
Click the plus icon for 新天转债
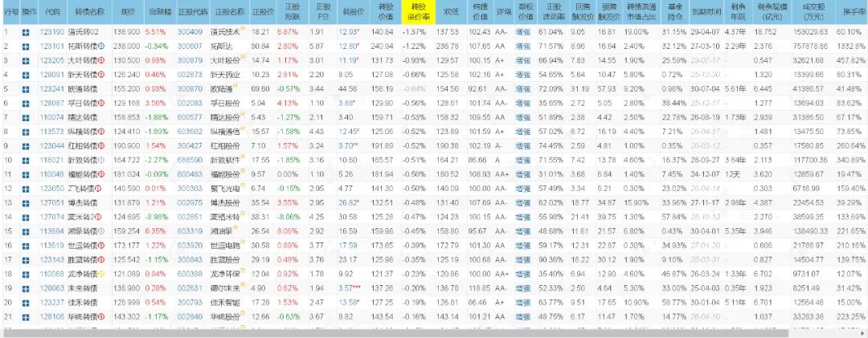(26, 75)
